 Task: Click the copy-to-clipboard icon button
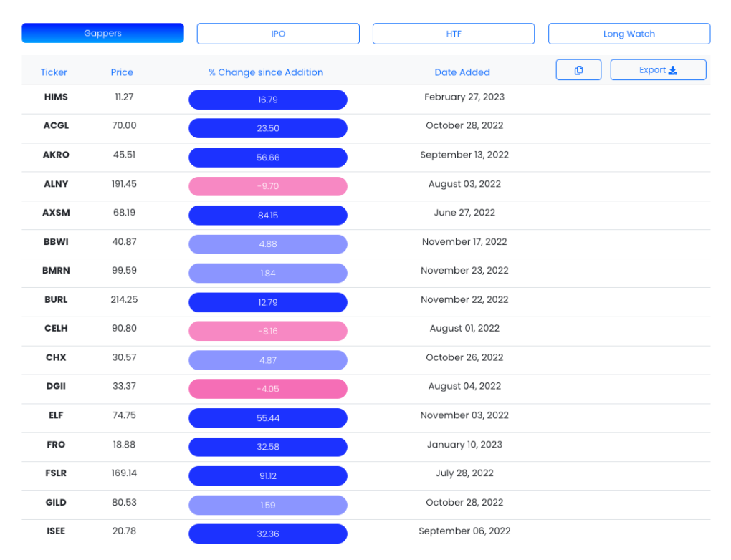click(578, 70)
